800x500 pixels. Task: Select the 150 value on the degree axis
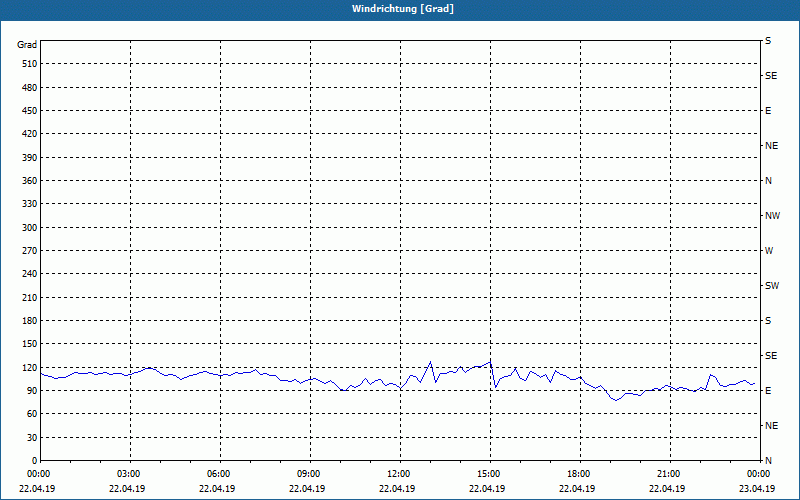tap(29, 344)
